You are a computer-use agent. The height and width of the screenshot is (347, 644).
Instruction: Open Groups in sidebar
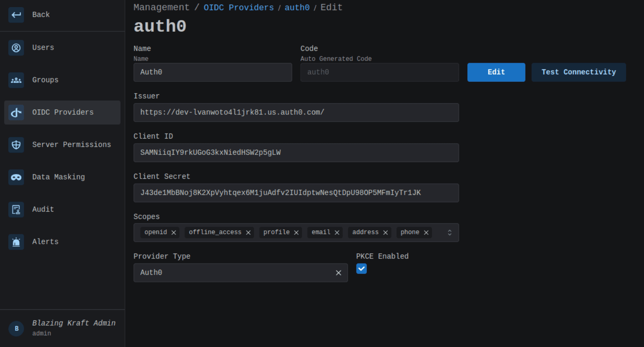click(x=62, y=80)
